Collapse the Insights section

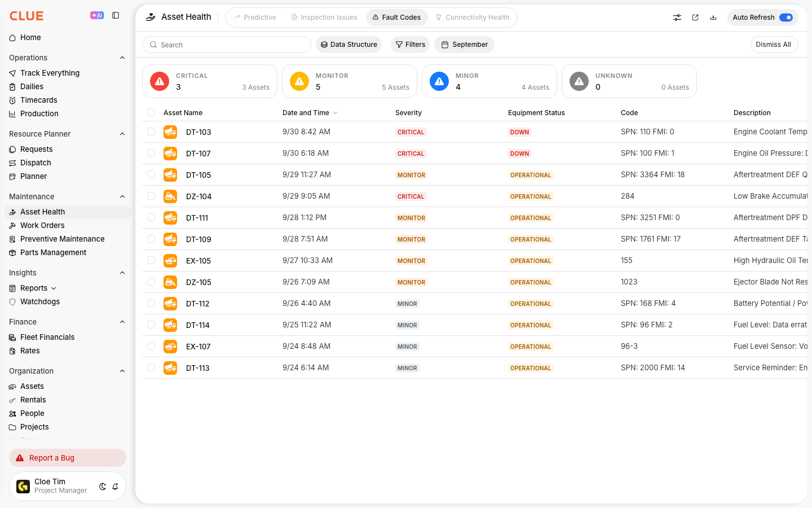pyautogui.click(x=122, y=273)
